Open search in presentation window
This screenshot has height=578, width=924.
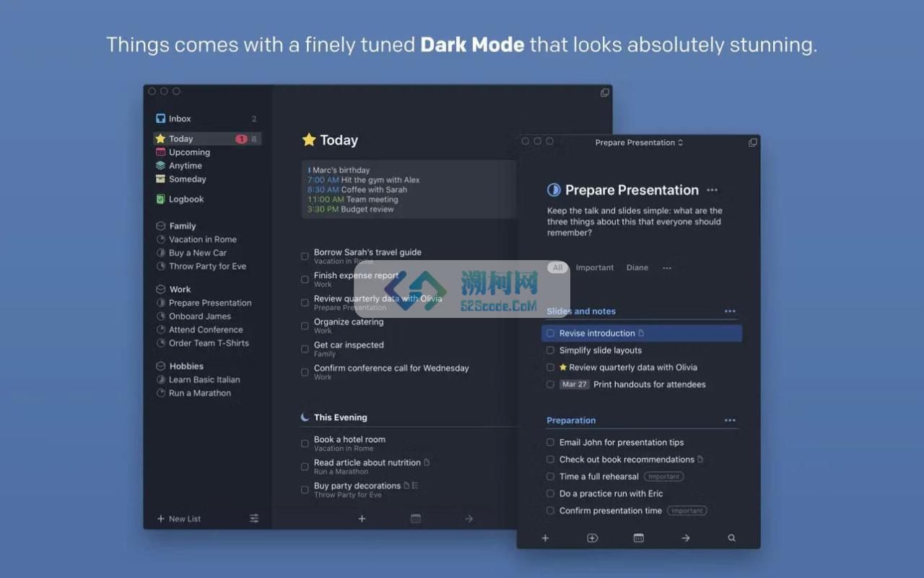pyautogui.click(x=732, y=538)
